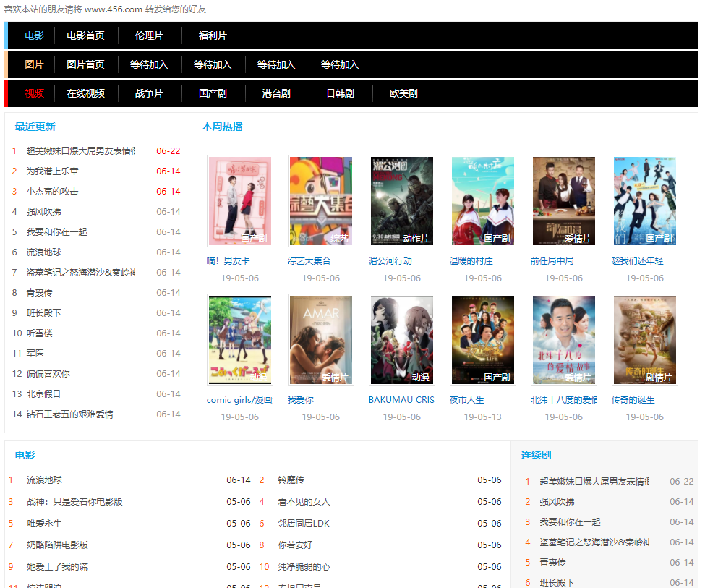Select 在线视频 in the video nav bar
The width and height of the screenshot is (705, 588).
(x=86, y=93)
